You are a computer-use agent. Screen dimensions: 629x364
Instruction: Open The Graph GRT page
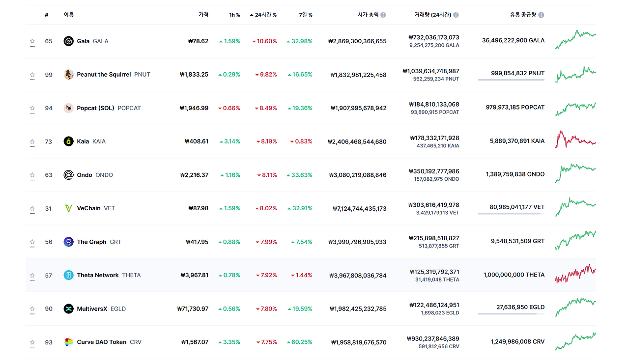(x=99, y=242)
